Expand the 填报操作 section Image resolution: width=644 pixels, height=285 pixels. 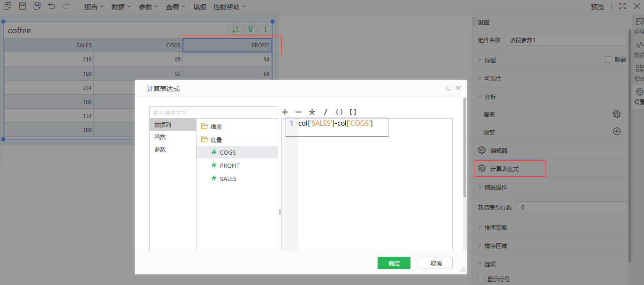pos(495,187)
